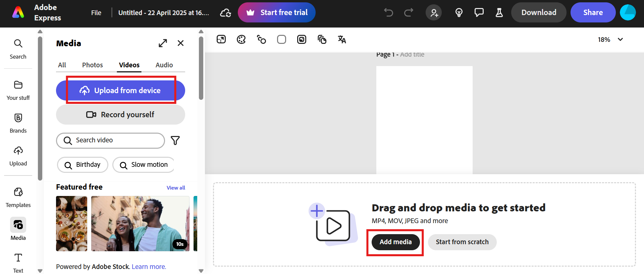
Task: Click the rounded square background icon
Action: [x=282, y=40]
